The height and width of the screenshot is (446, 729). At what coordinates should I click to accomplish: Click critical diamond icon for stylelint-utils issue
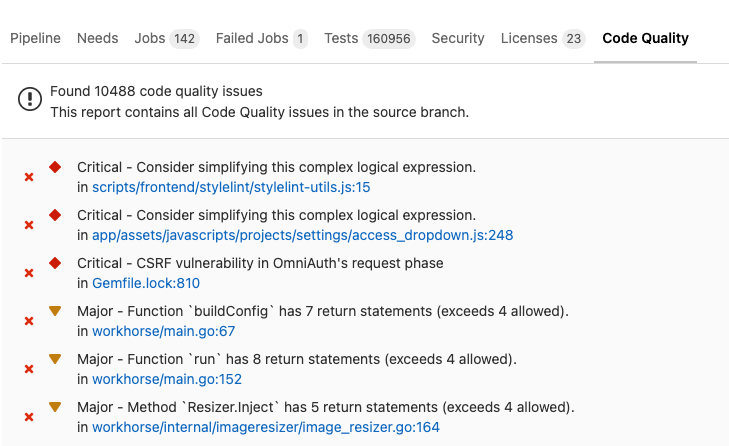pos(55,167)
